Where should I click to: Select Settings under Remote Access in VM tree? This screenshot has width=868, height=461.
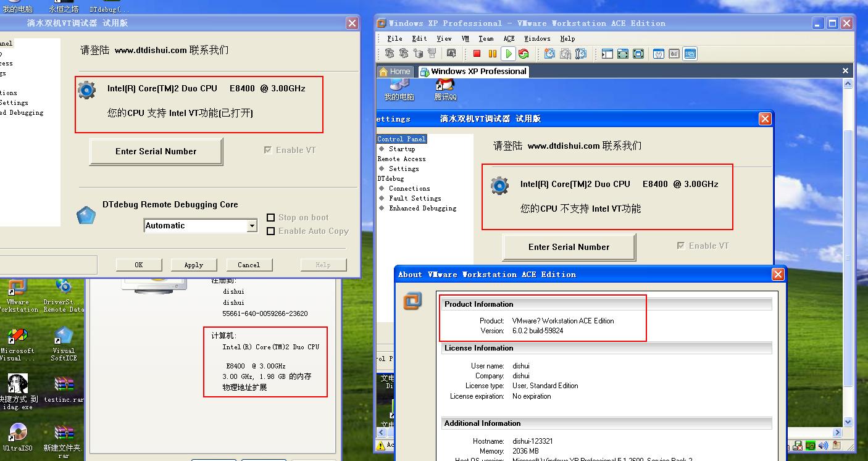(404, 168)
